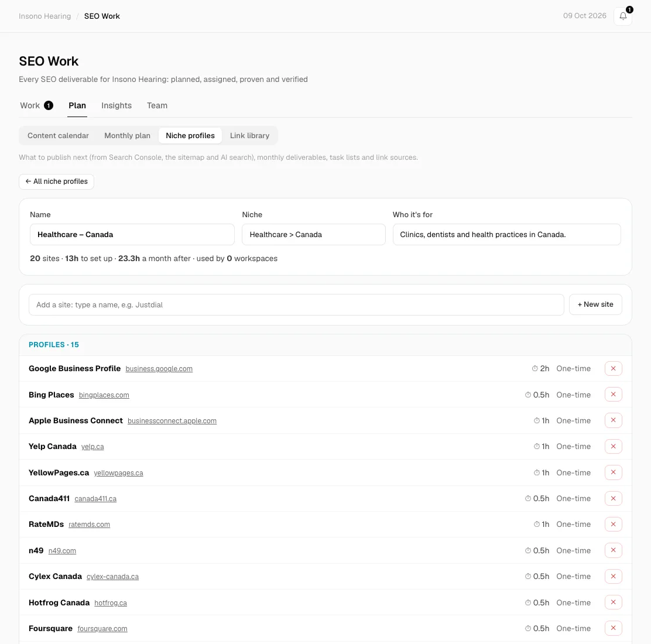Open the bingplaces.com link
This screenshot has height=644, width=651.
coord(104,395)
